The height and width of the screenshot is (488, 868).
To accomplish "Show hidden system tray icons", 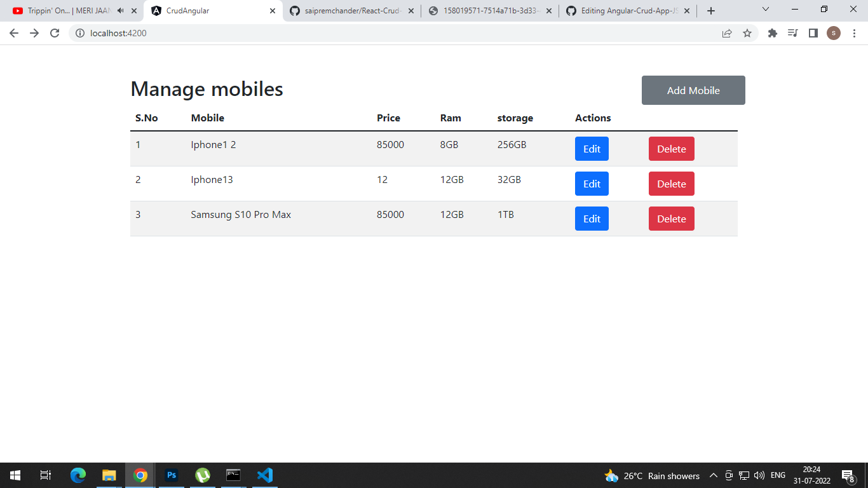I will point(713,475).
